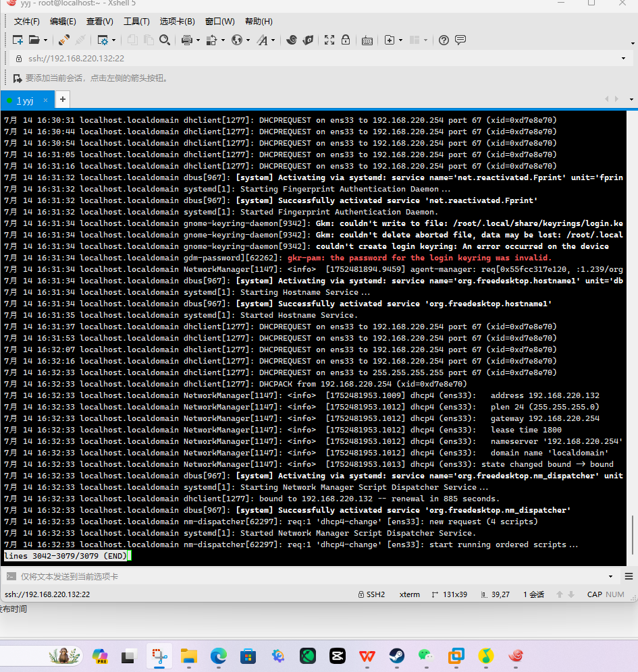Click the Find magnifier icon
This screenshot has width=638, height=672.
(165, 40)
